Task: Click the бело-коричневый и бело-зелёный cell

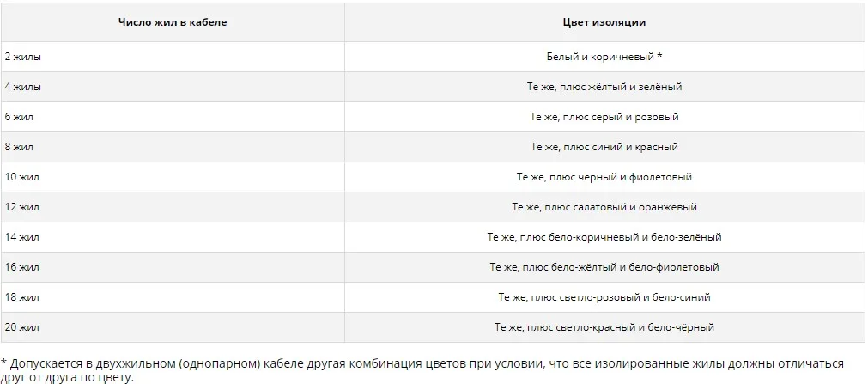Action: (604, 237)
